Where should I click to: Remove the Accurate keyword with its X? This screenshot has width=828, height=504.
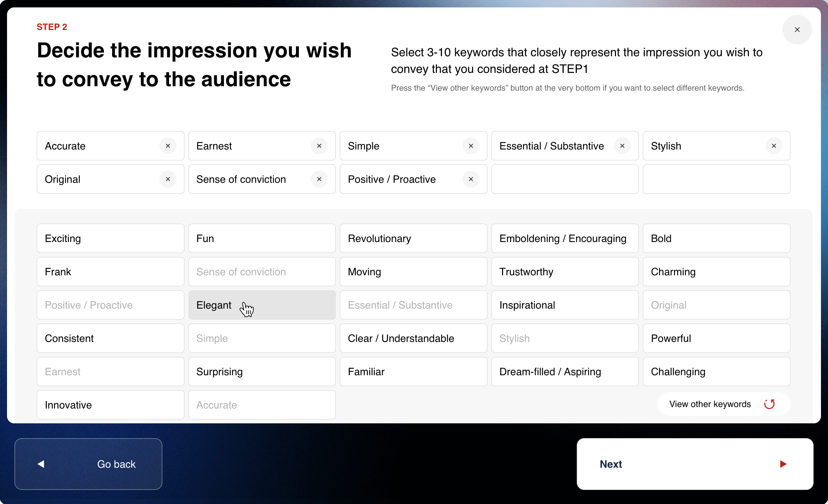168,146
